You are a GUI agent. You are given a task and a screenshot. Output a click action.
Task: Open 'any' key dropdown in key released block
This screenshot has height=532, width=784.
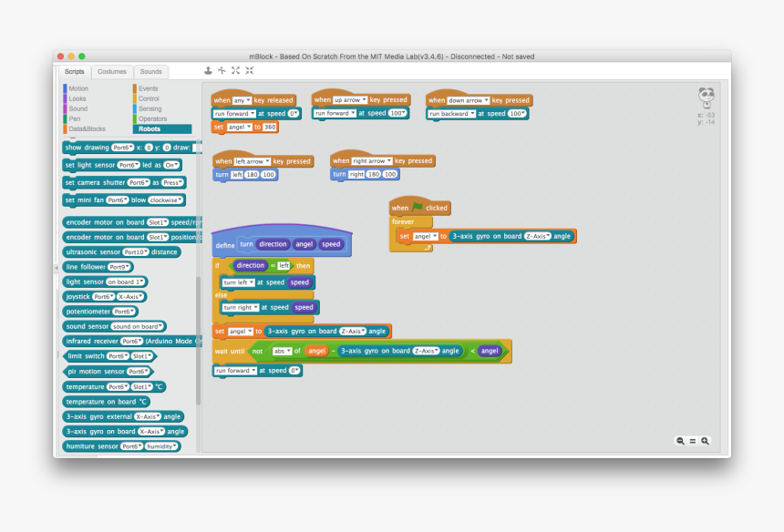pos(242,100)
